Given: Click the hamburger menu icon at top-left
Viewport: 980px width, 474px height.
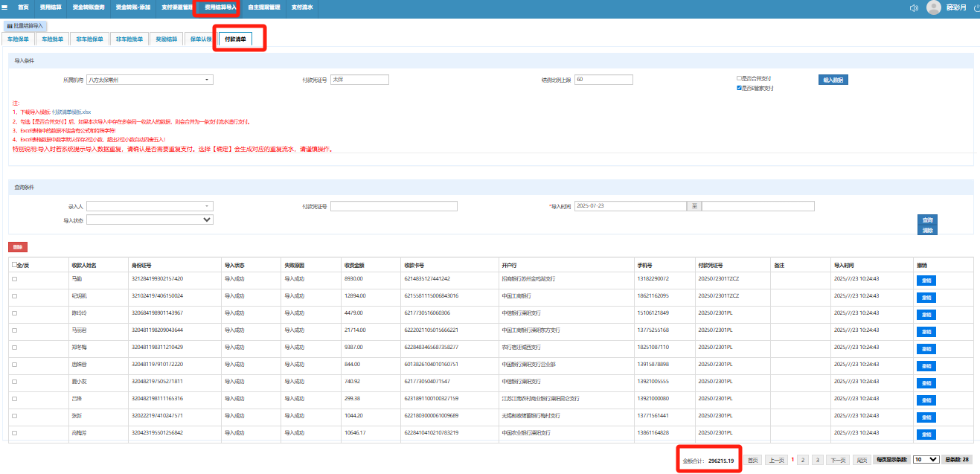Looking at the screenshot, I should pyautogui.click(x=4, y=7).
